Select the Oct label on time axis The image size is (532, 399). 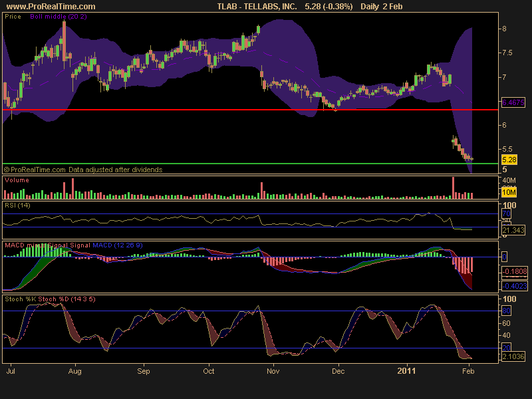(x=208, y=371)
